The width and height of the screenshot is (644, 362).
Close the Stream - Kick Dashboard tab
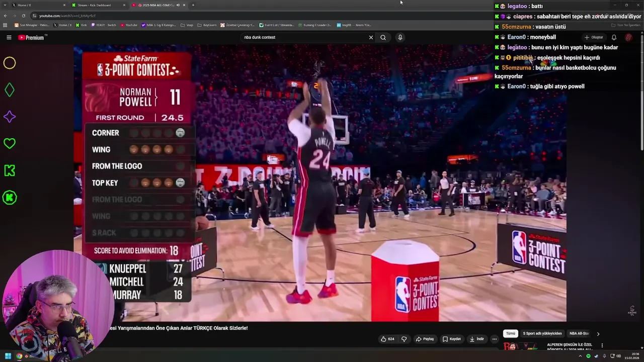click(x=124, y=5)
